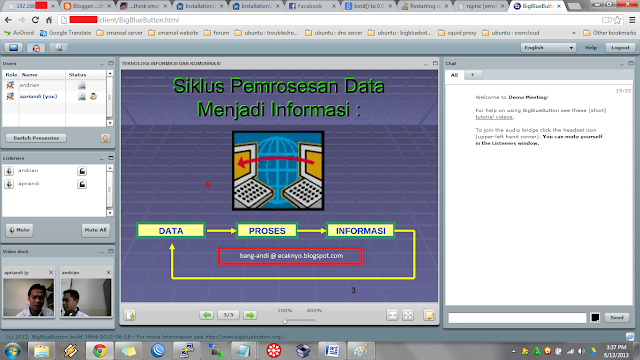Viewport: 640px width, 360px height.
Task: Maximize the presentation window
Action: 435,63
